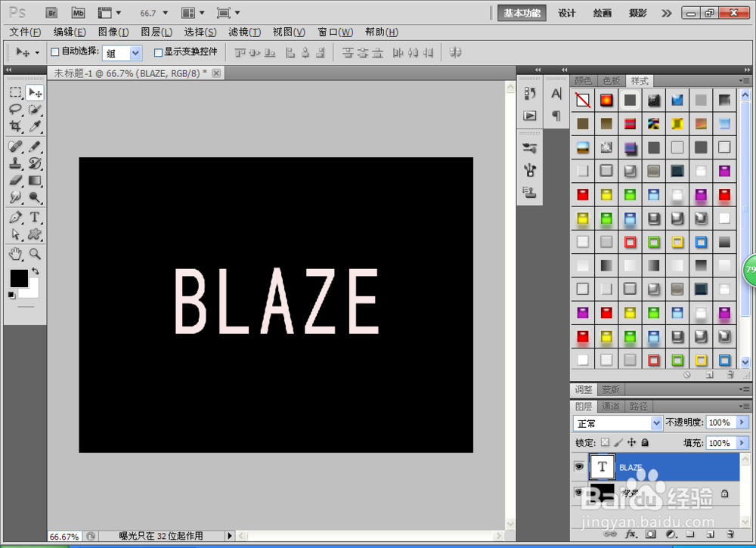Click the layer style fx button
This screenshot has width=756, height=548.
click(x=631, y=534)
